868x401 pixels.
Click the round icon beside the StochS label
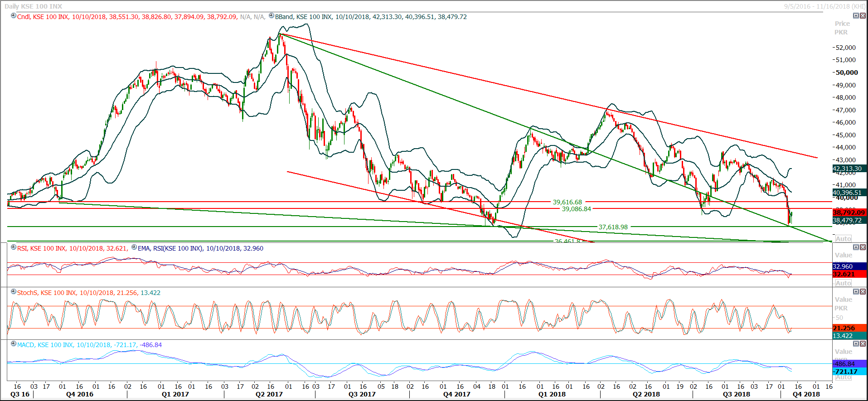14,292
